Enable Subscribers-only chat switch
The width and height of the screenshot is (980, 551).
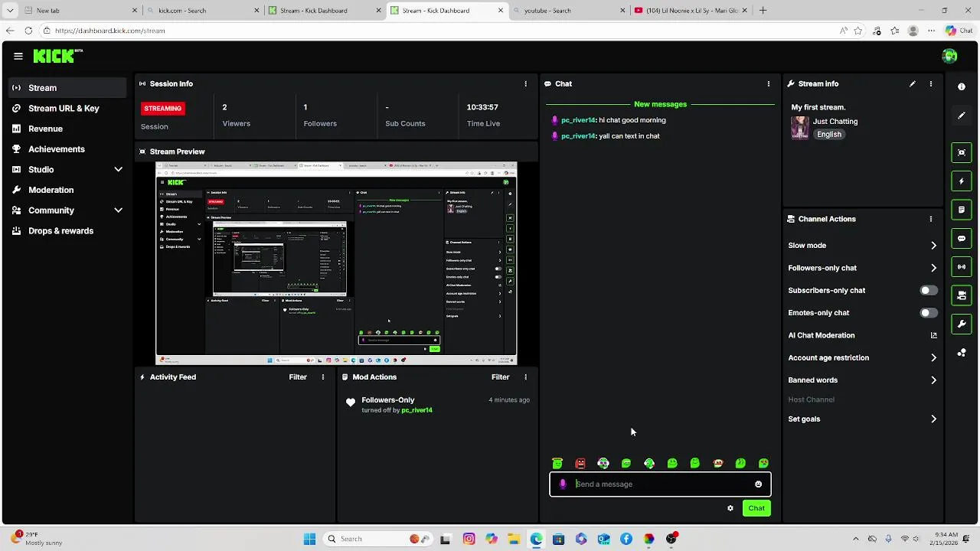929,290
